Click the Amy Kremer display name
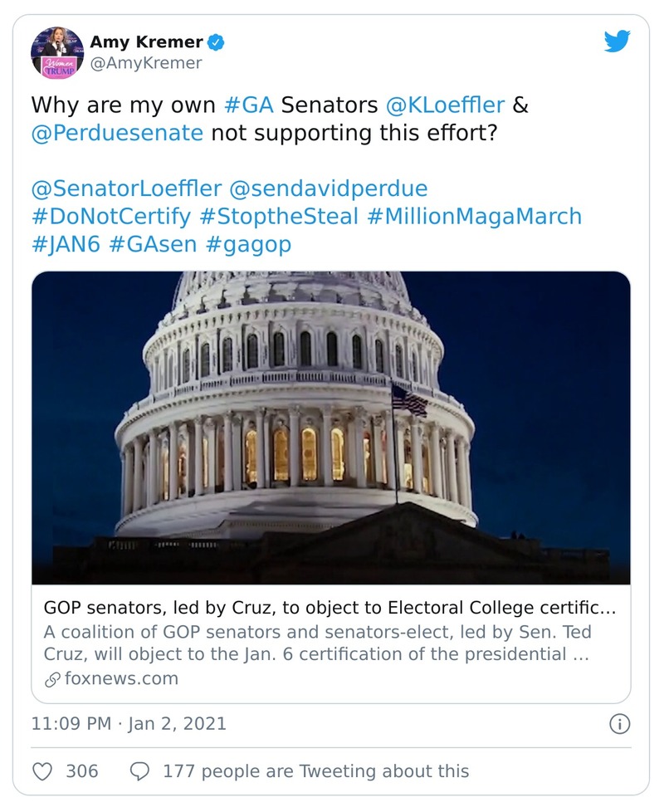Image resolution: width=664 pixels, height=812 pixels. coord(147,42)
